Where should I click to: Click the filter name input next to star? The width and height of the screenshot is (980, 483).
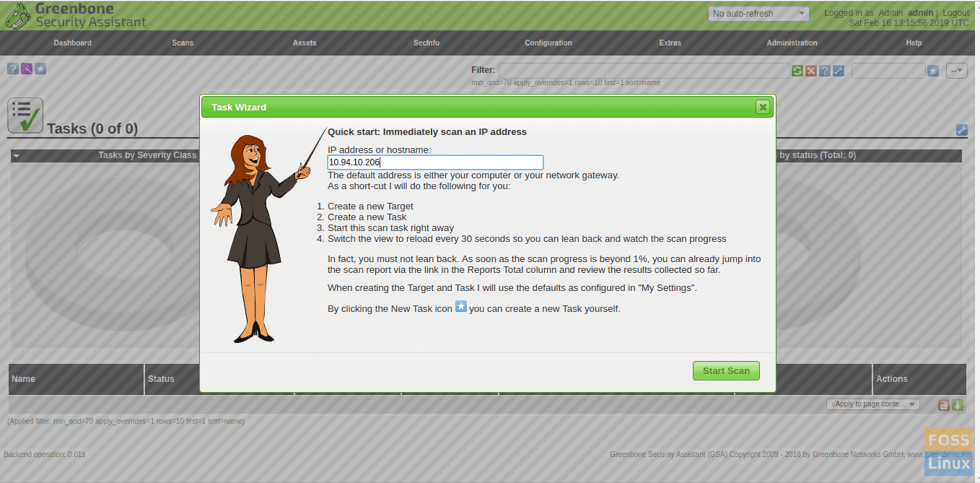[888, 71]
